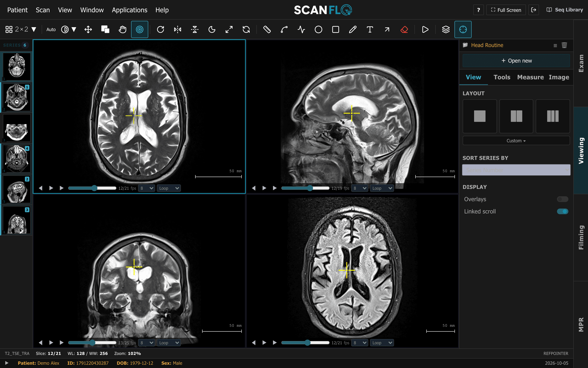Click the help question mark button
Screen dimensions: 588x368
coord(478,10)
